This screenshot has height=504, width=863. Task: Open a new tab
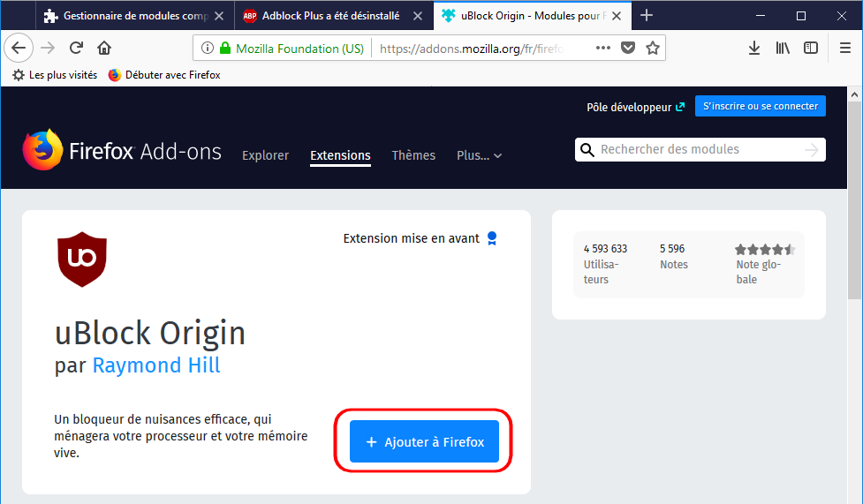(x=647, y=15)
